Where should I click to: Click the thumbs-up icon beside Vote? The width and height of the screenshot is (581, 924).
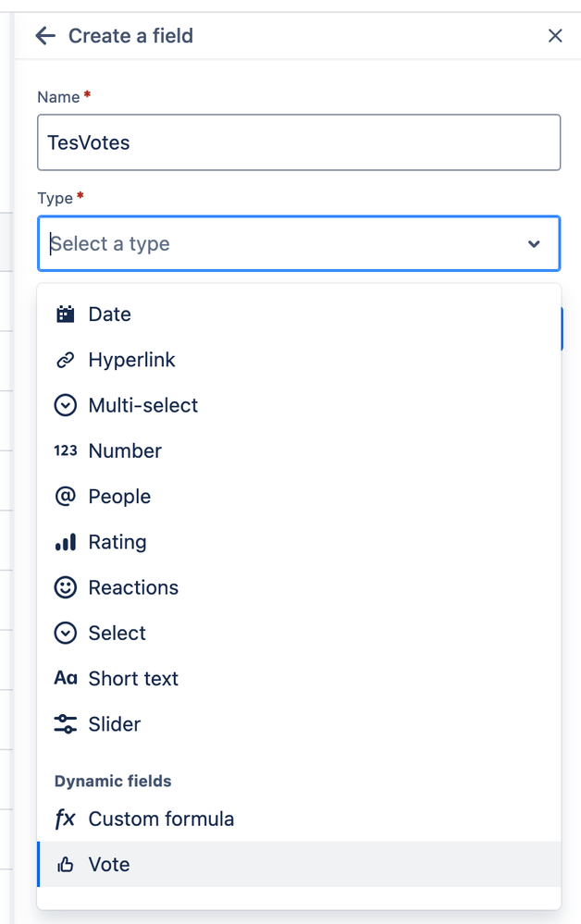coord(65,865)
